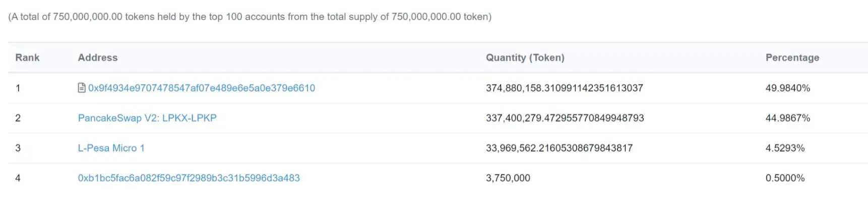Click rank number 1 cell
Viewport: 868px width, 201px height.
18,88
